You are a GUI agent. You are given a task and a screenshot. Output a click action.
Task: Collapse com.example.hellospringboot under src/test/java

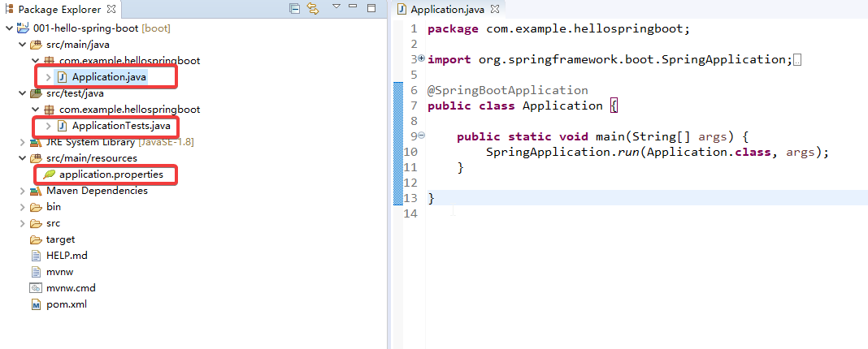point(35,110)
